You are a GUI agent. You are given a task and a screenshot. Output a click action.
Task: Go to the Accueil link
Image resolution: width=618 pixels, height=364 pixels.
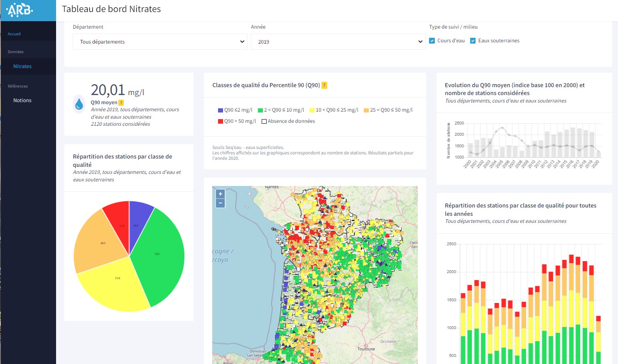tap(14, 34)
